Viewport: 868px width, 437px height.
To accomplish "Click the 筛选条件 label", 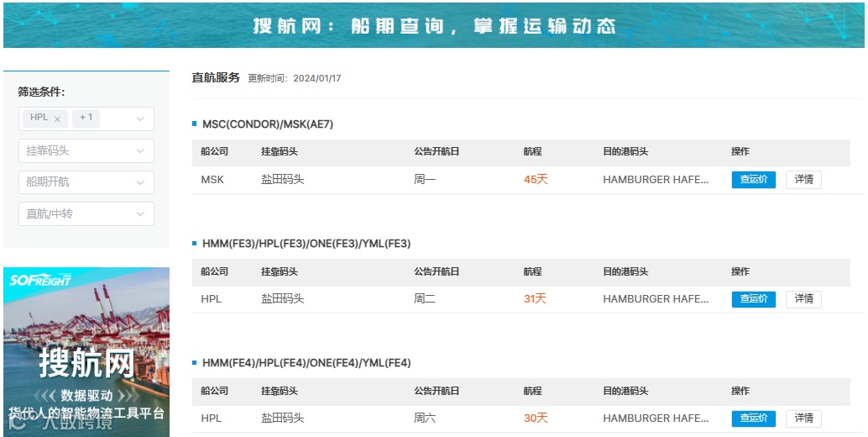I will 41,92.
